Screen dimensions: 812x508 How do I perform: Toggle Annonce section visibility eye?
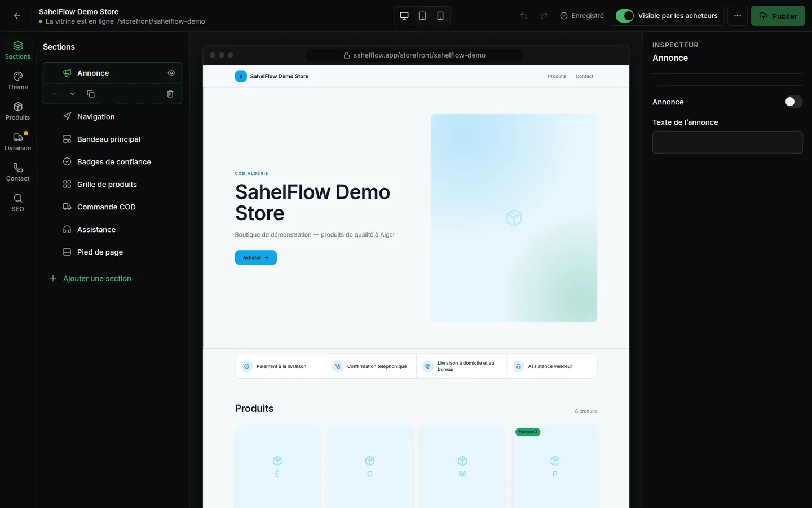pos(171,73)
